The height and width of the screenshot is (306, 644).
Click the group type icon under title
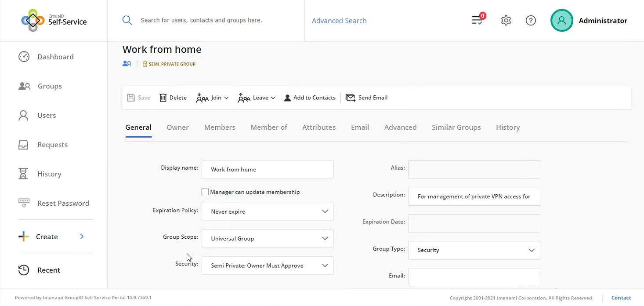[x=127, y=64]
